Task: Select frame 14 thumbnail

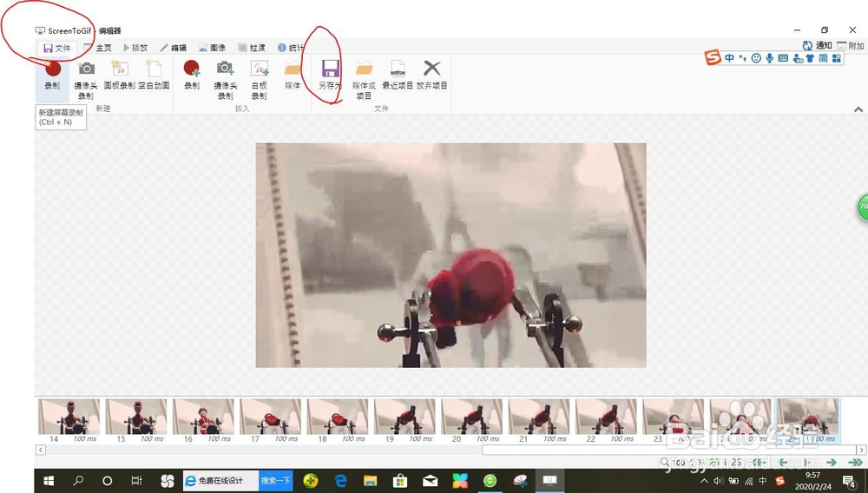Action: coord(69,420)
